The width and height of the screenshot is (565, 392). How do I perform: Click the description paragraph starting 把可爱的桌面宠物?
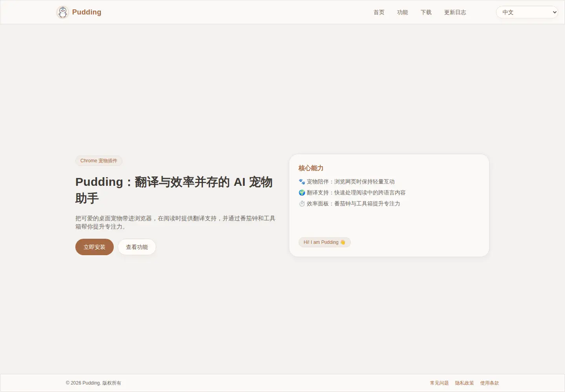(175, 222)
